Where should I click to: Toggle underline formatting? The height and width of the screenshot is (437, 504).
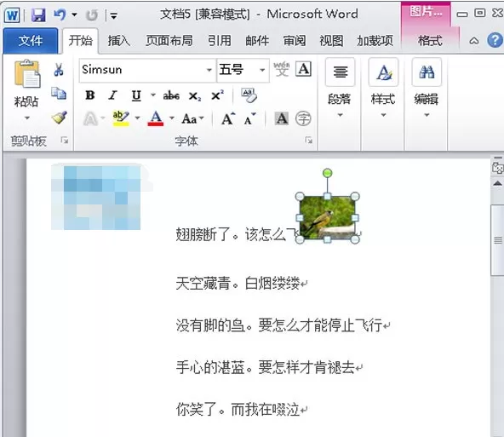pyautogui.click(x=136, y=95)
